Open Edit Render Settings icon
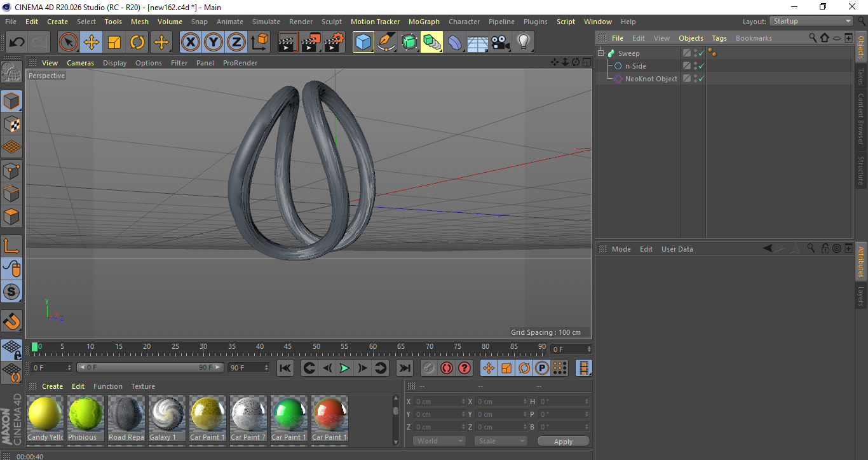 click(334, 43)
